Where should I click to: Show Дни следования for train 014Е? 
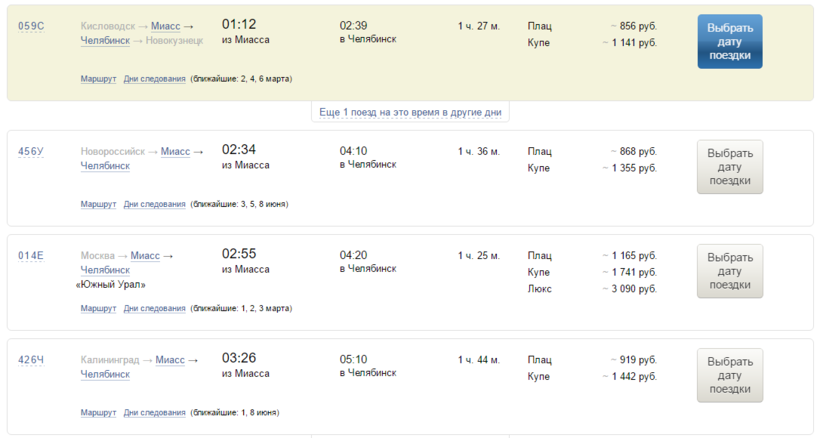coord(154,308)
